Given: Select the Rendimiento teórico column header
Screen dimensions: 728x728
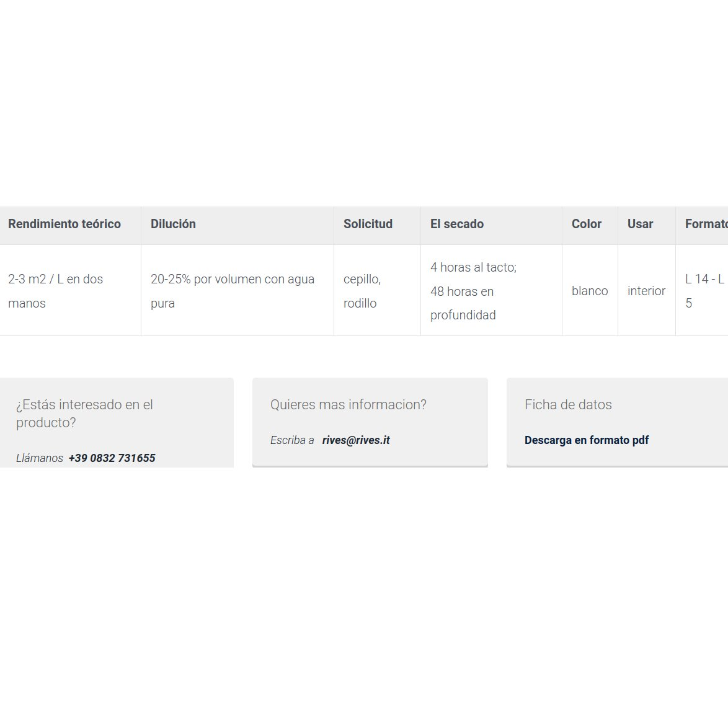Looking at the screenshot, I should coord(71,225).
